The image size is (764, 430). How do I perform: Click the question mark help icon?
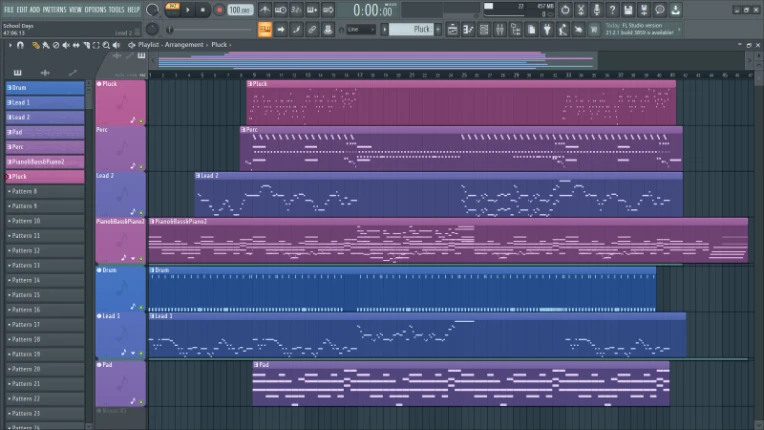pos(612,10)
